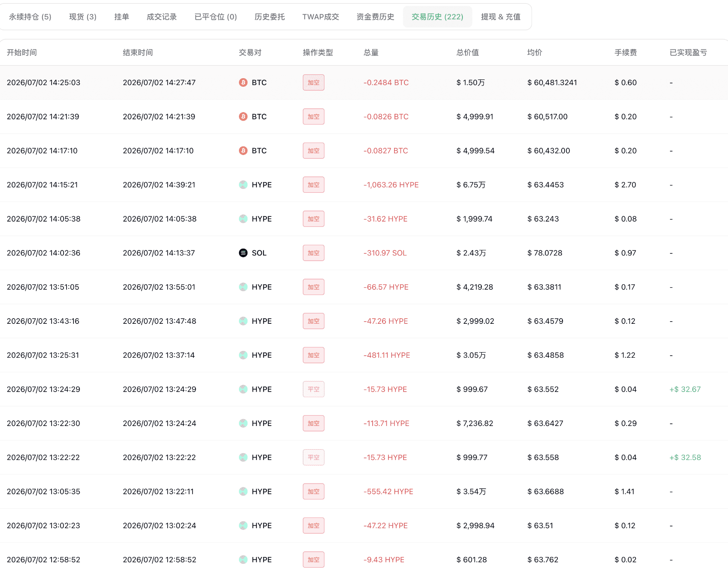The image size is (728, 569).
Task: Click the 均价 column header
Action: (535, 52)
